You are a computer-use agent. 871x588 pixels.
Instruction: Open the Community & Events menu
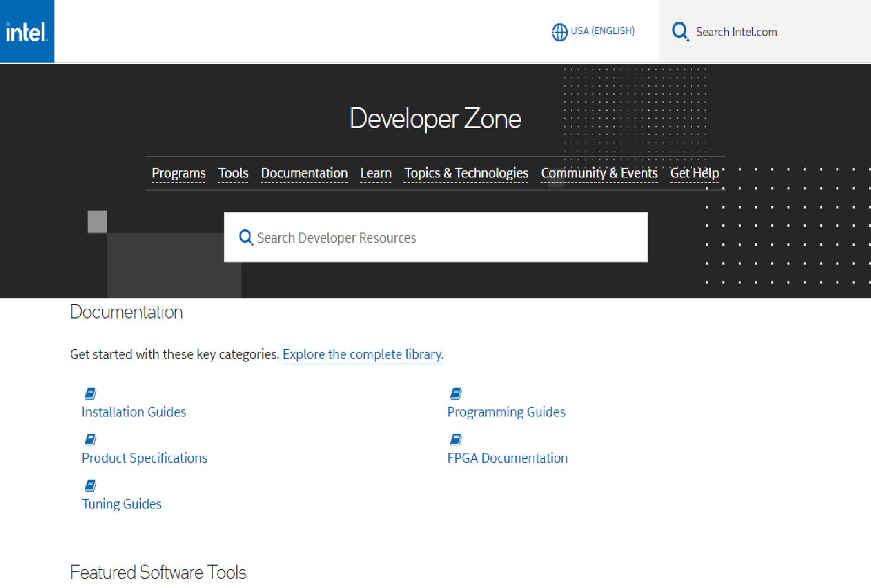pyautogui.click(x=599, y=173)
